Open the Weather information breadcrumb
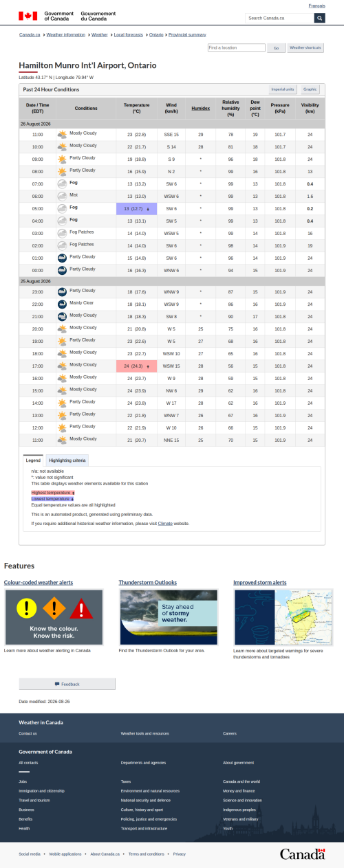The image size is (344, 868). pos(65,34)
